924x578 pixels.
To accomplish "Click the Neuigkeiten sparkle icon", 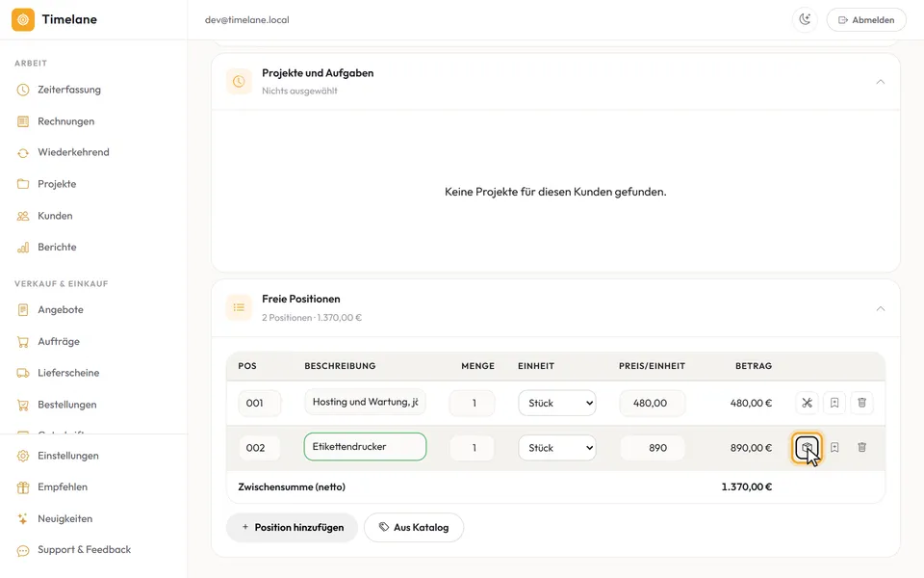I will (x=23, y=519).
